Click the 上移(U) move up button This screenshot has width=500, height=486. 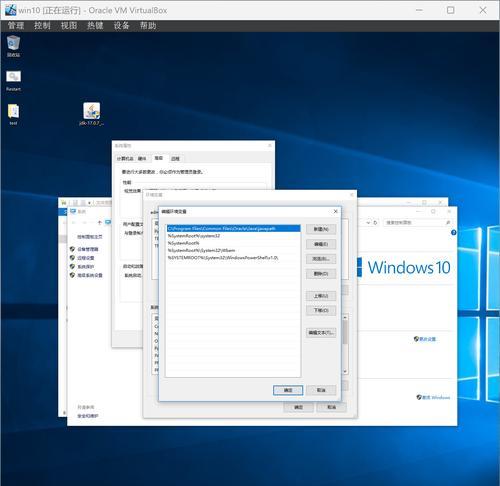point(321,296)
